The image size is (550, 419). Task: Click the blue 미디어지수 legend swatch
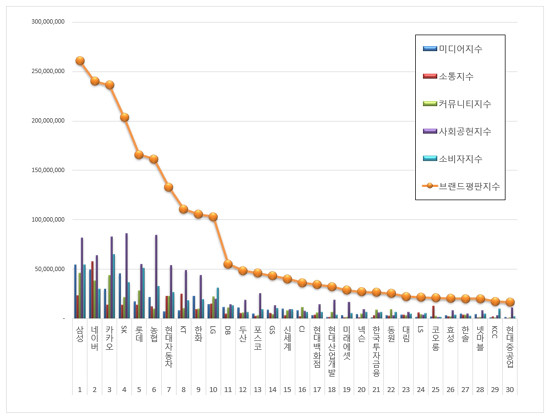click(430, 49)
